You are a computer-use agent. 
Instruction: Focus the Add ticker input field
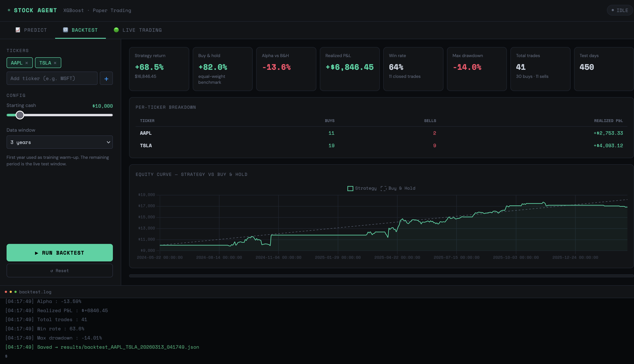tap(52, 79)
